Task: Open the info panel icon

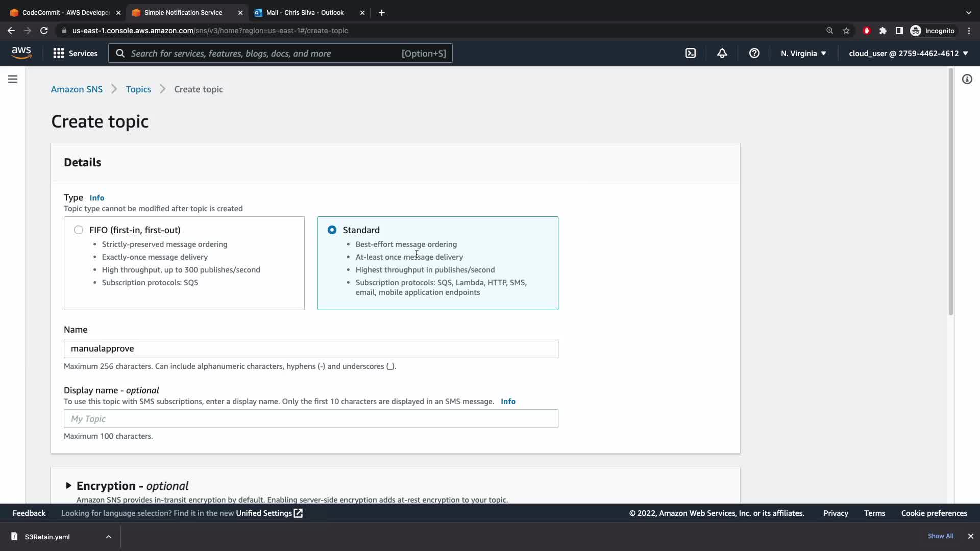Action: pos(967,79)
